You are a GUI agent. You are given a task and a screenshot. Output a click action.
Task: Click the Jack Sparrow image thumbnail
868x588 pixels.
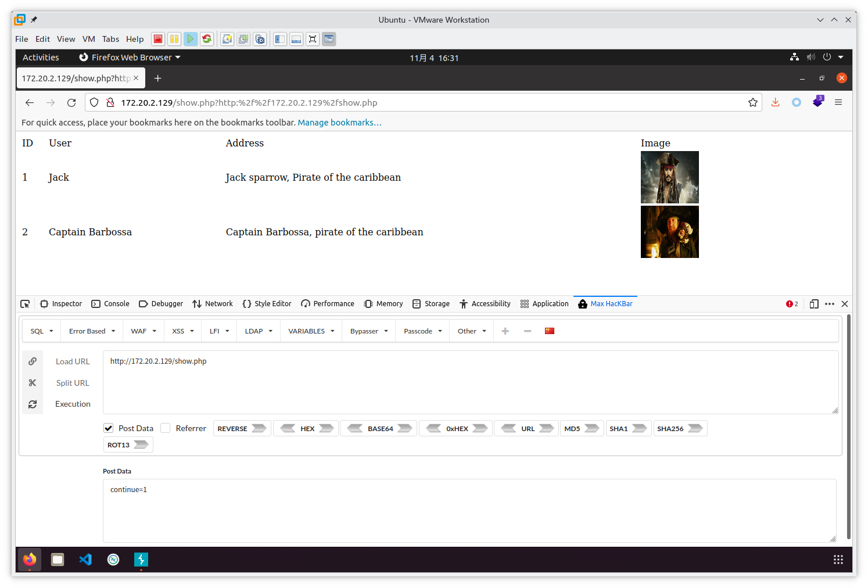point(670,177)
